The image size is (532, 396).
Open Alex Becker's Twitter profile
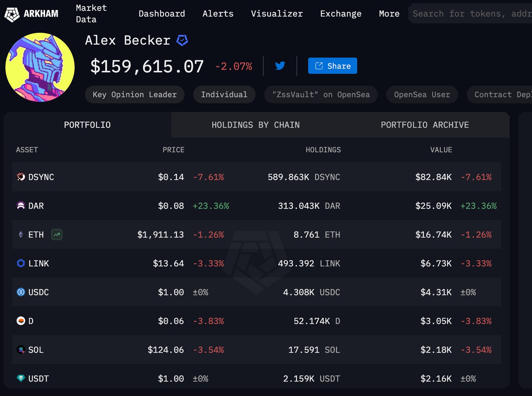point(280,66)
